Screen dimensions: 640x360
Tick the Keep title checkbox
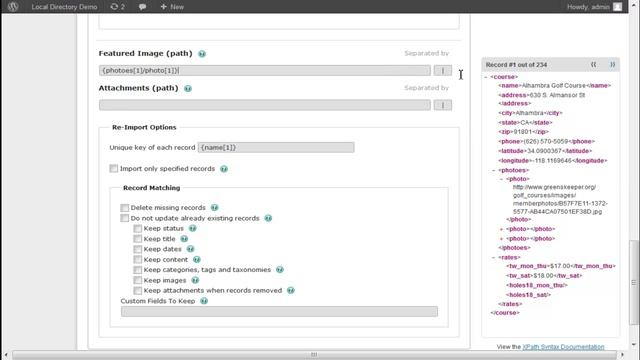pos(138,239)
